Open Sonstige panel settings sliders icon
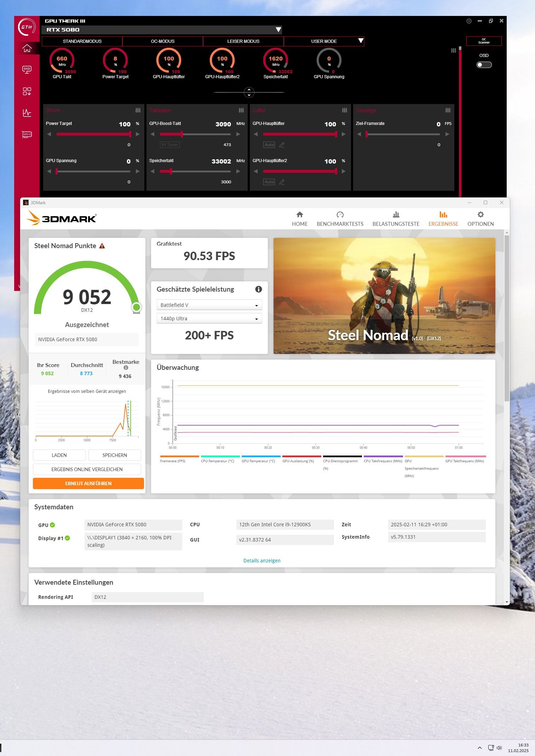 448,110
